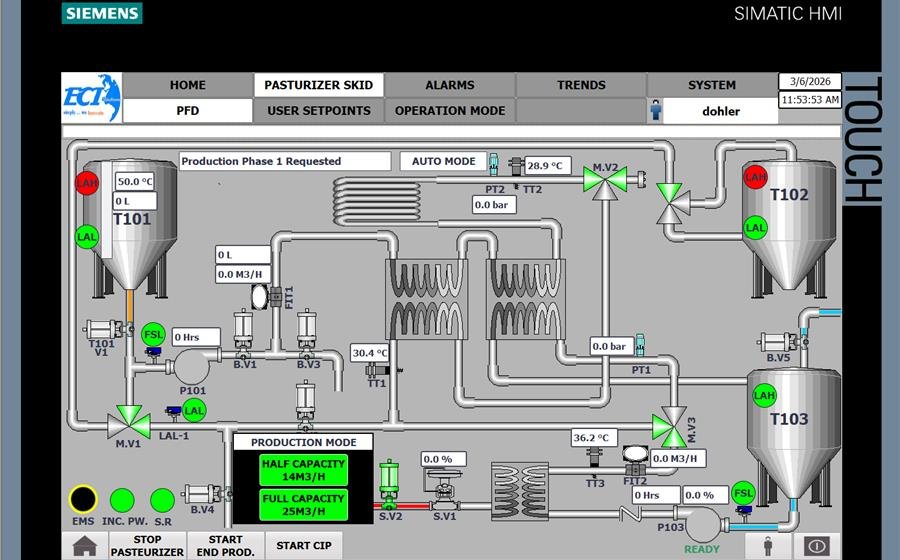
Task: Click the 3/6/2026 date display
Action: point(810,81)
